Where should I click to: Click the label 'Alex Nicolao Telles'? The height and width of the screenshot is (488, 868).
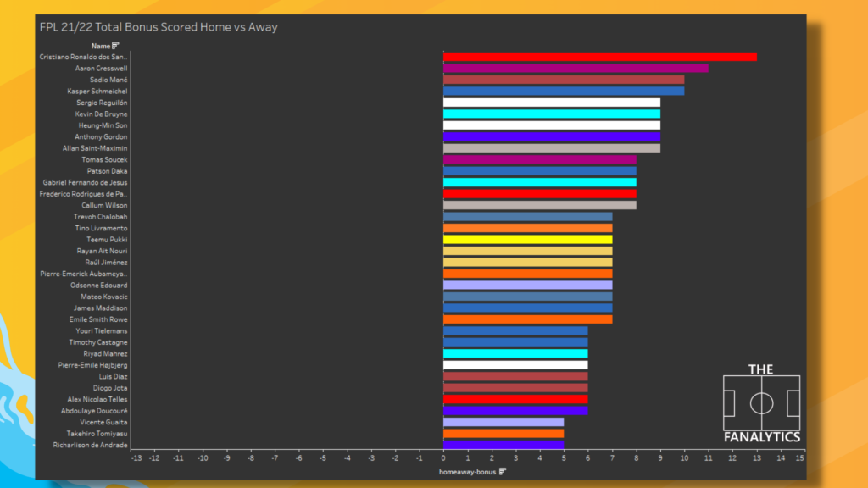(x=97, y=400)
